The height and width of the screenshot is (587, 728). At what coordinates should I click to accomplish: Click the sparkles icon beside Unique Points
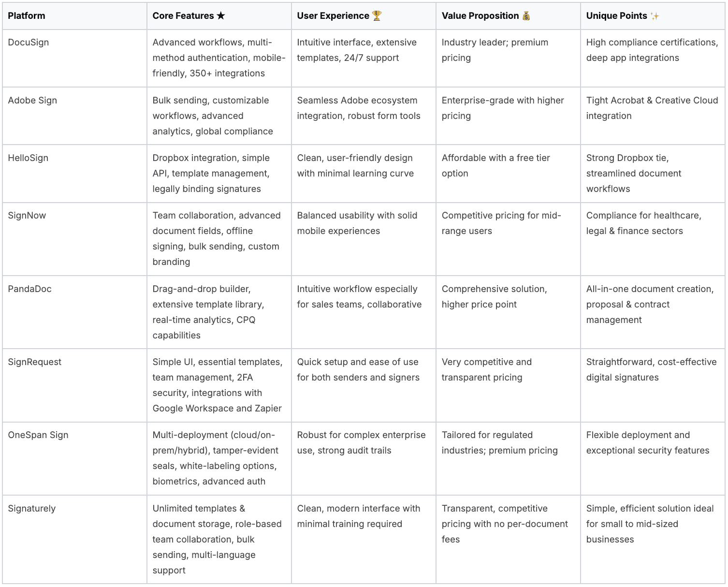[655, 16]
